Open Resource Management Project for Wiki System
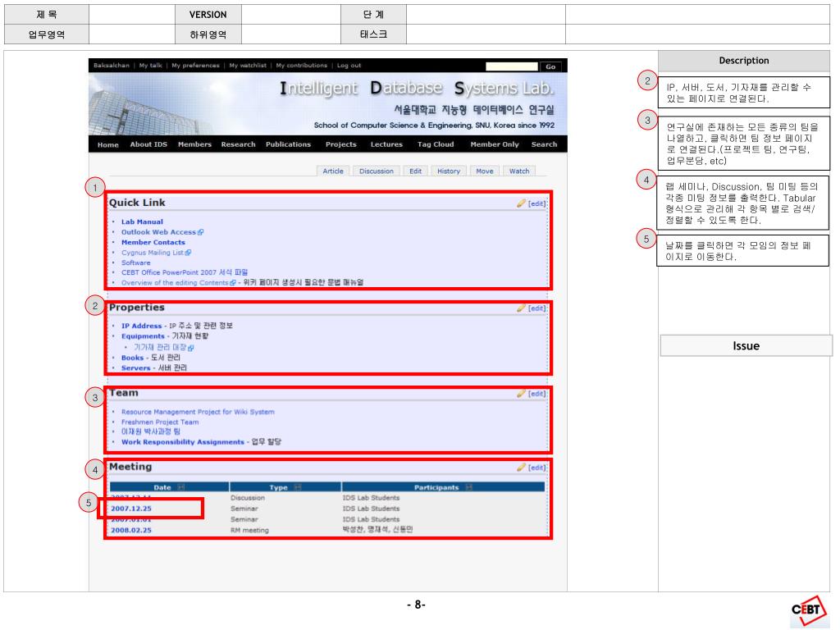The height and width of the screenshot is (630, 840). point(198,412)
